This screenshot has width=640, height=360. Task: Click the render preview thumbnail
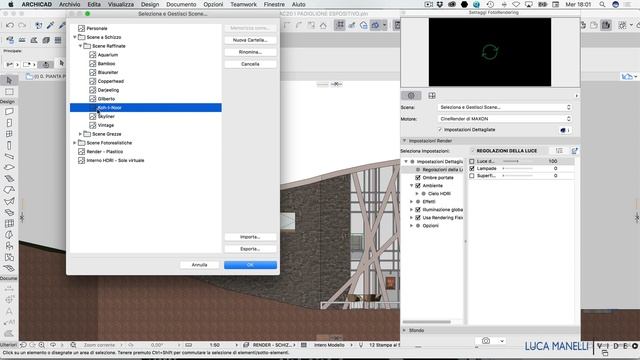[490, 52]
